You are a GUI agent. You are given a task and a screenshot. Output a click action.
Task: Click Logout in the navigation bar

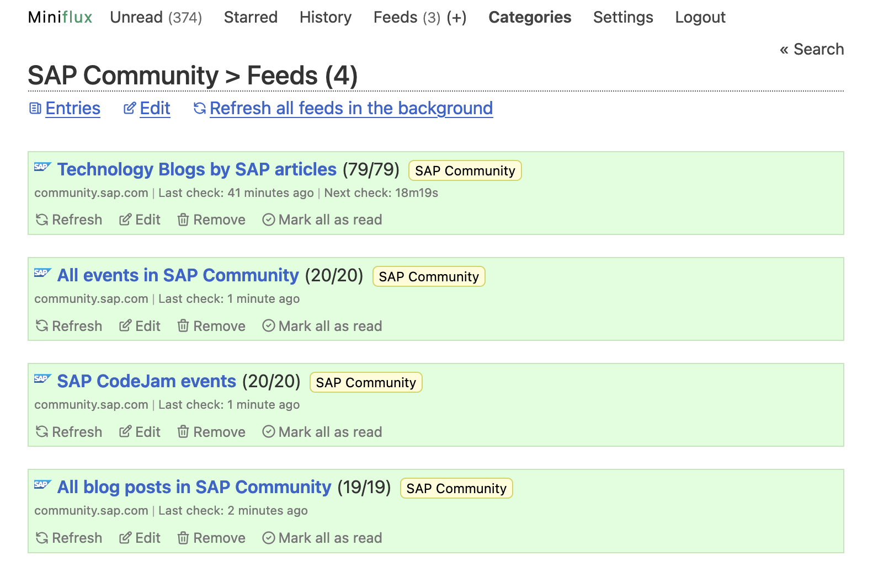[x=700, y=17]
